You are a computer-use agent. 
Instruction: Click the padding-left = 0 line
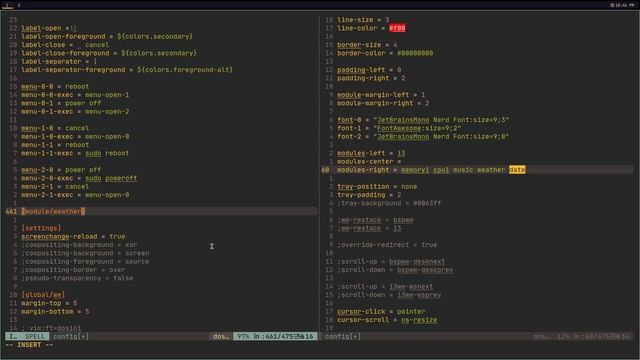tap(369, 70)
